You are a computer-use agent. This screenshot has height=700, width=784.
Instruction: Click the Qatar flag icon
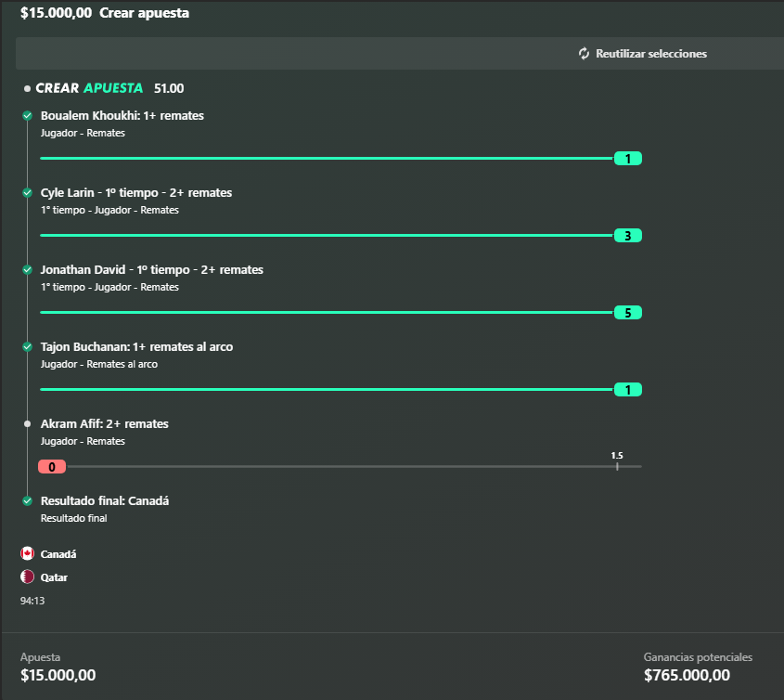click(x=27, y=577)
